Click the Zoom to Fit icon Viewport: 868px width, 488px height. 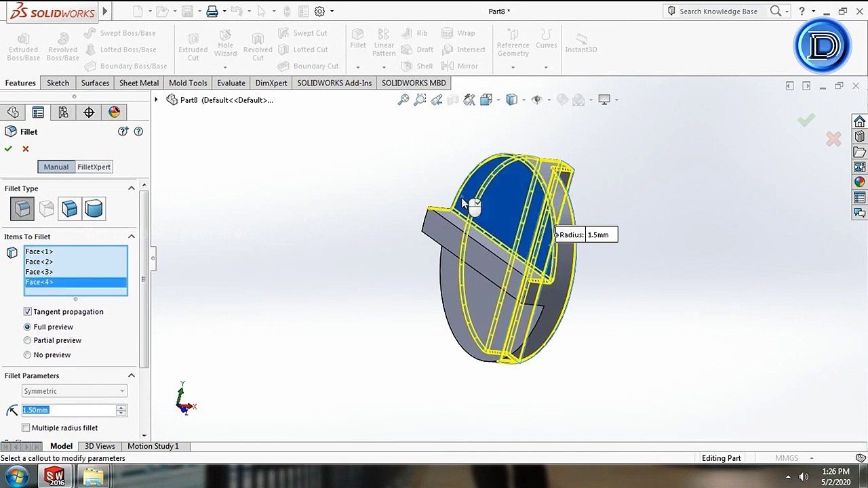[x=403, y=100]
